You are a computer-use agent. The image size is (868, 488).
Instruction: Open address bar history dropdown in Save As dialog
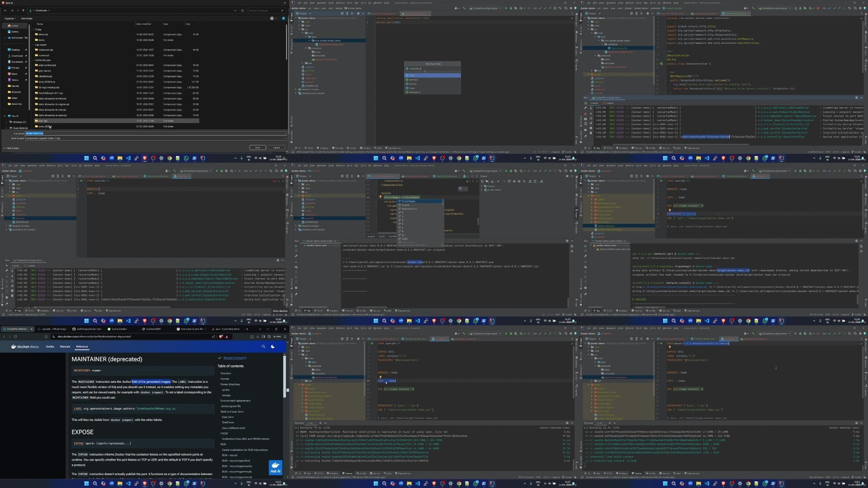pyautogui.click(x=235, y=11)
